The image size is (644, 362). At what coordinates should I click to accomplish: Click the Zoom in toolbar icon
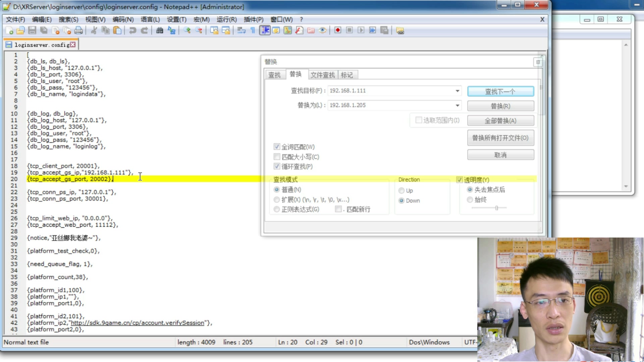pyautogui.click(x=187, y=31)
